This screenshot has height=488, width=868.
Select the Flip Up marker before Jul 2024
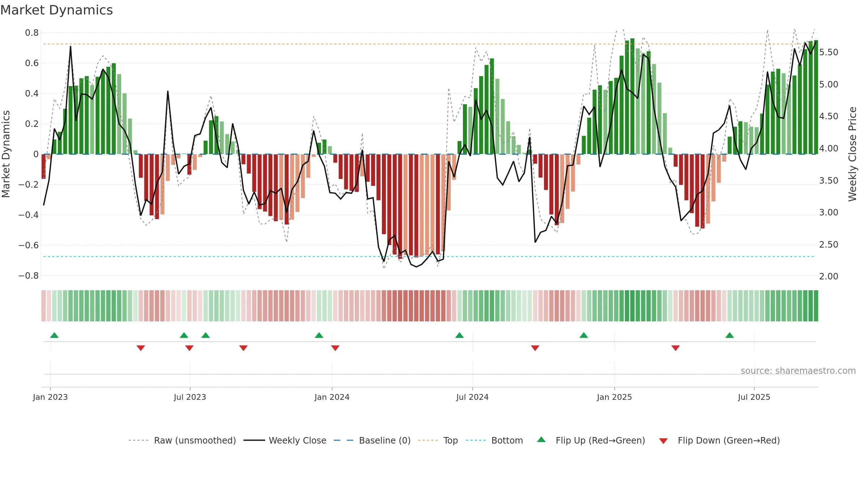[459, 335]
